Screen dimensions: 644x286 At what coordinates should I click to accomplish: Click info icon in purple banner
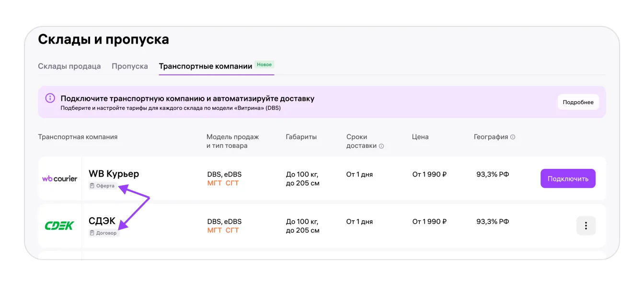50,98
